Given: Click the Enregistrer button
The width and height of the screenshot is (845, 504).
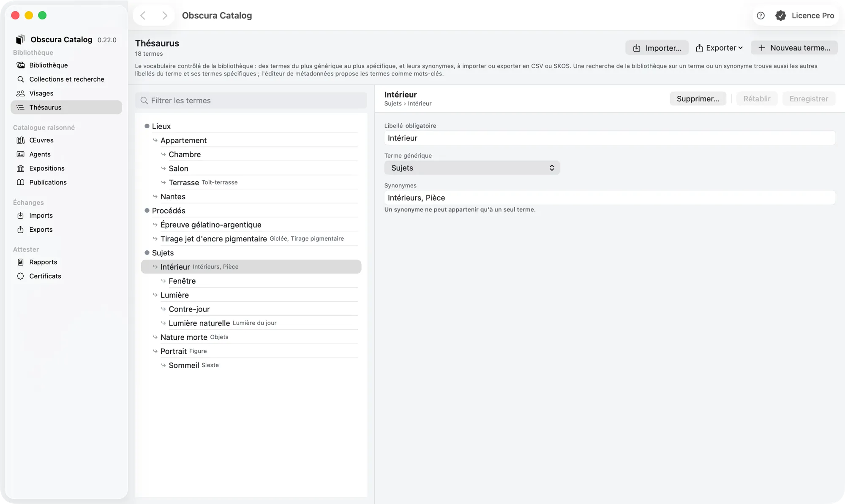Looking at the screenshot, I should (809, 99).
